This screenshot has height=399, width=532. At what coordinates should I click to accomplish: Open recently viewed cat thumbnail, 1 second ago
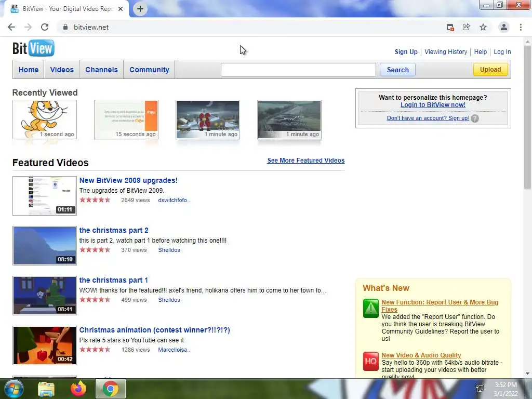click(45, 119)
